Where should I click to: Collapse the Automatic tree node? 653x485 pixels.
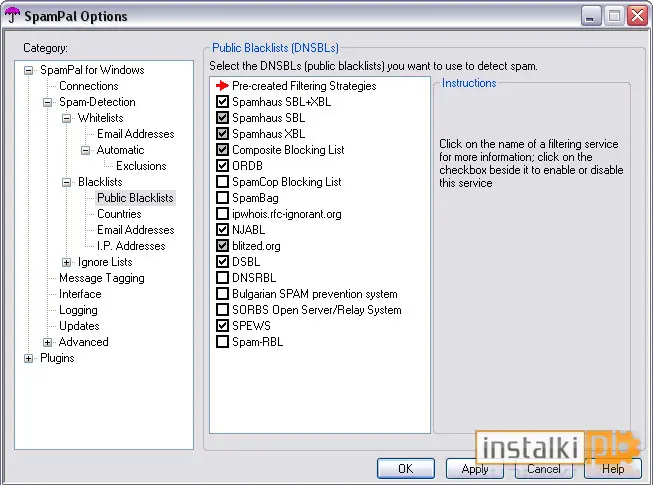[x=85, y=150]
